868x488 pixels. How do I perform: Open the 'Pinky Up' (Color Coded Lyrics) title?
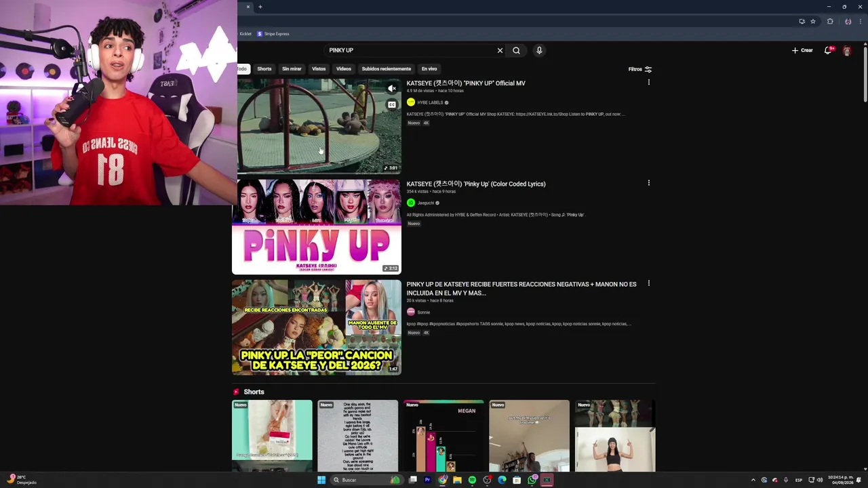click(x=476, y=184)
